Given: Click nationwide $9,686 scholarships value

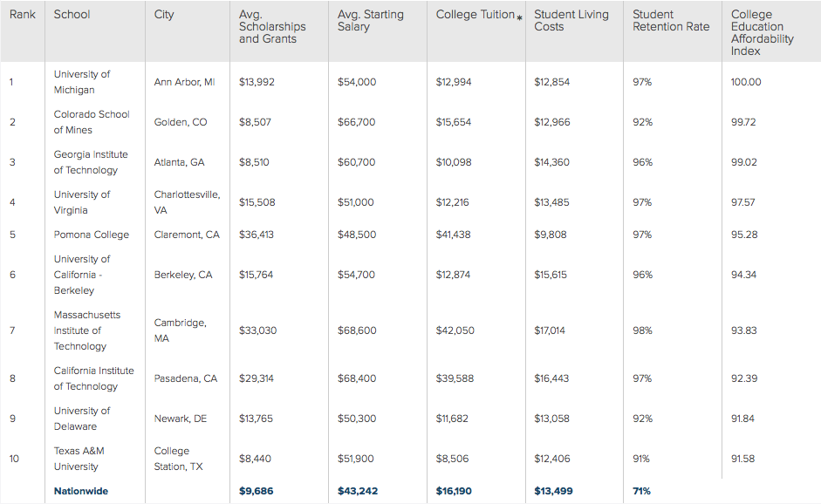Looking at the screenshot, I should (x=256, y=491).
